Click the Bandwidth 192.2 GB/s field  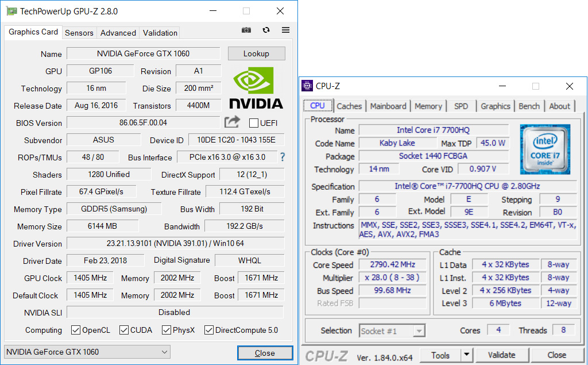pyautogui.click(x=245, y=226)
